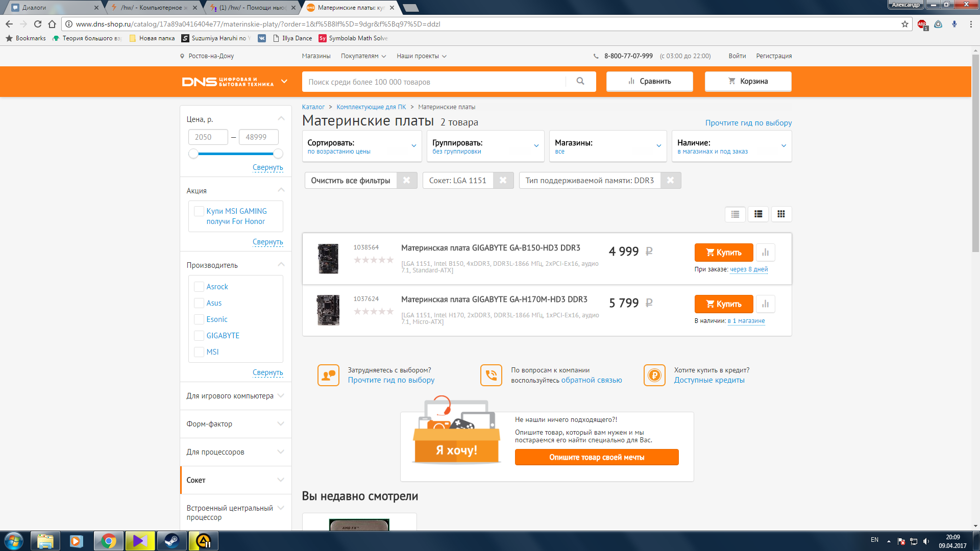Click X on Очистить все фильтры
This screenshot has height=551, width=980.
click(x=406, y=180)
